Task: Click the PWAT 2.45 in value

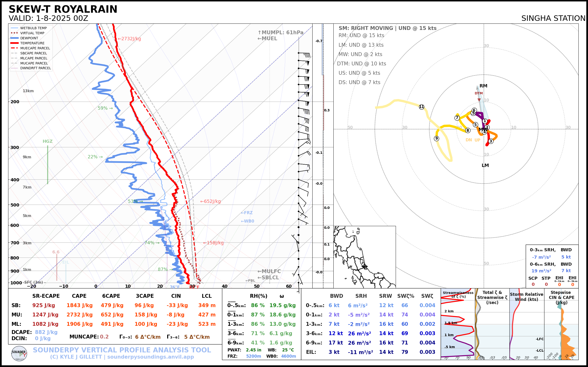Action: [253, 350]
